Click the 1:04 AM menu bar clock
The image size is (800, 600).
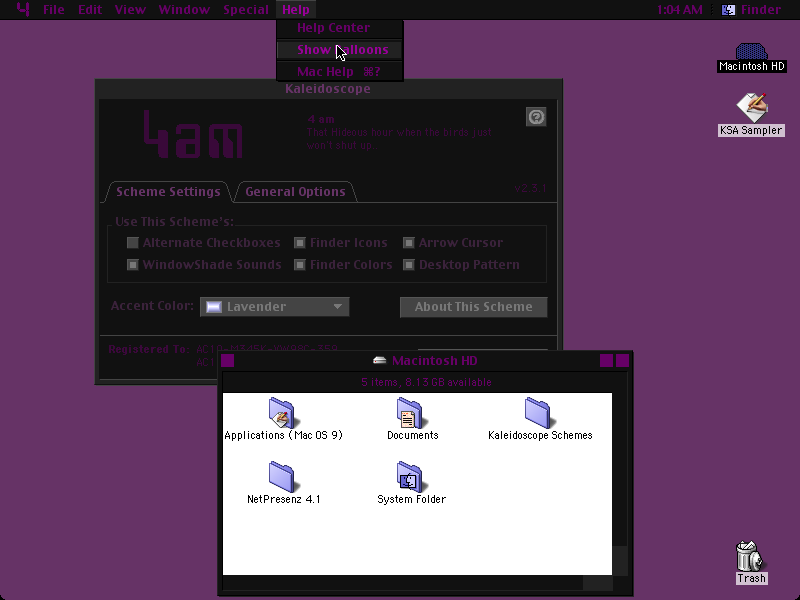pos(680,10)
